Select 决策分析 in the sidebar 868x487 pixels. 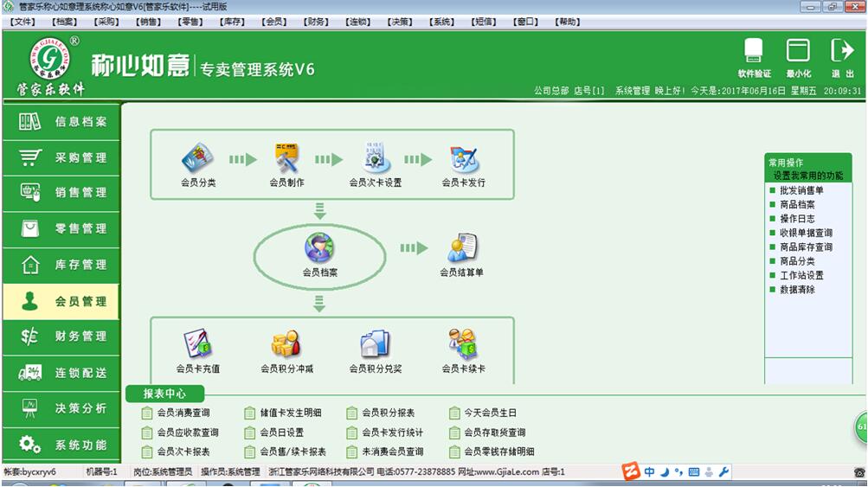[61, 408]
